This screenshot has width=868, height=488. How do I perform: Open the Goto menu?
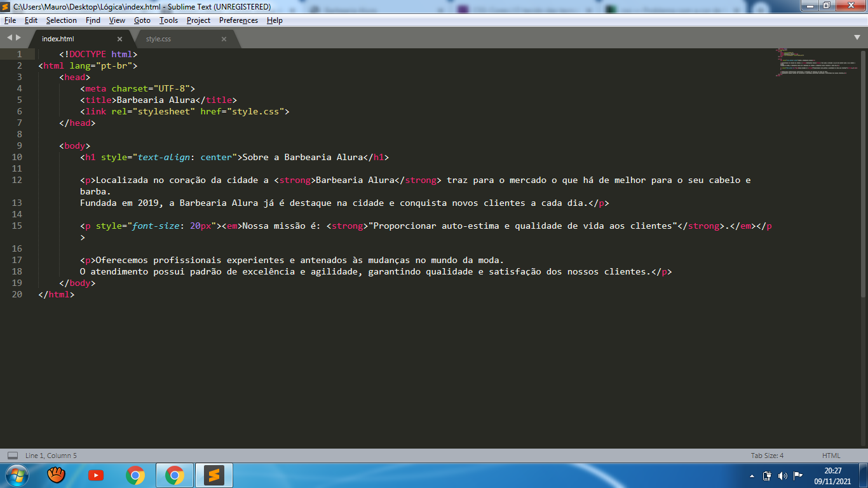point(142,20)
